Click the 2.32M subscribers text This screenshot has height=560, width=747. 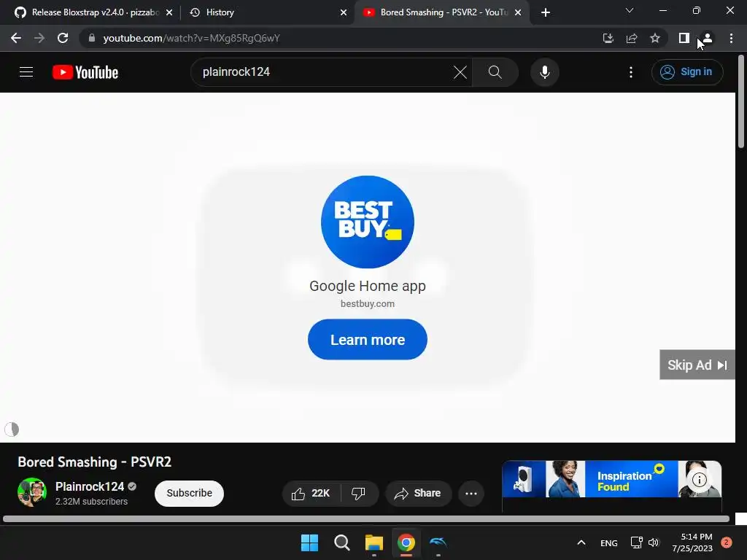point(91,502)
